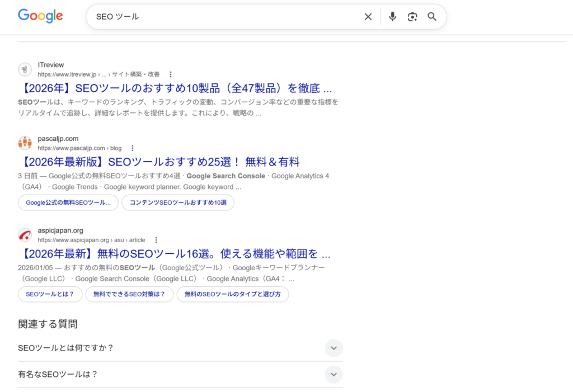Click the 無料のSEOツールのタイプと選び方 chip

[233, 295]
